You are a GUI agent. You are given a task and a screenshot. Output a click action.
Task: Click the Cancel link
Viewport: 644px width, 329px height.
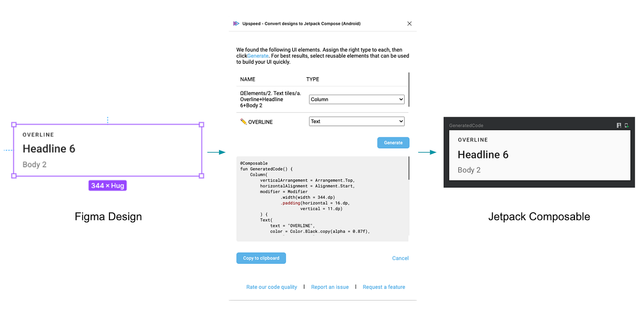400,258
